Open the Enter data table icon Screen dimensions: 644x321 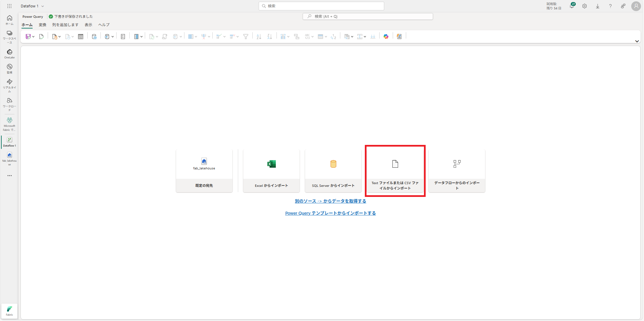[x=81, y=37]
